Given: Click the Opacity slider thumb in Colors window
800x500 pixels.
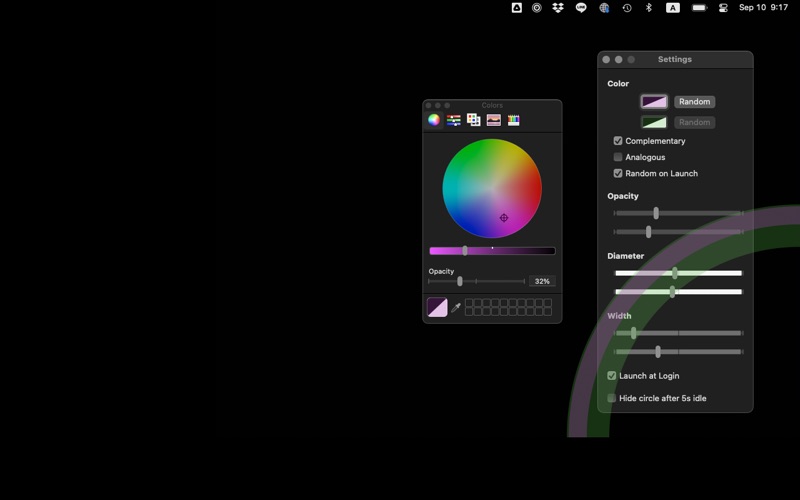Looking at the screenshot, I should coord(460,281).
